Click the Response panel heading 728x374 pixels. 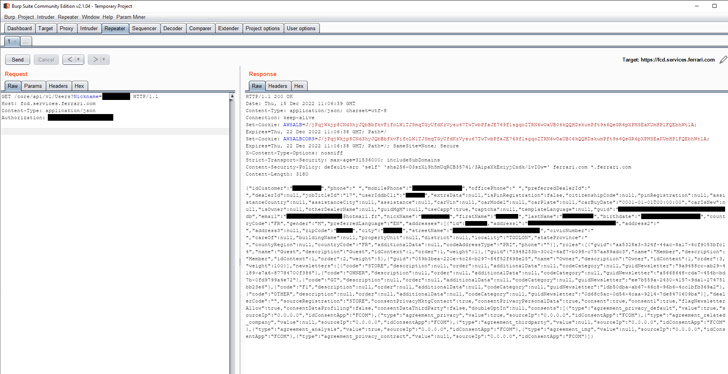(262, 74)
